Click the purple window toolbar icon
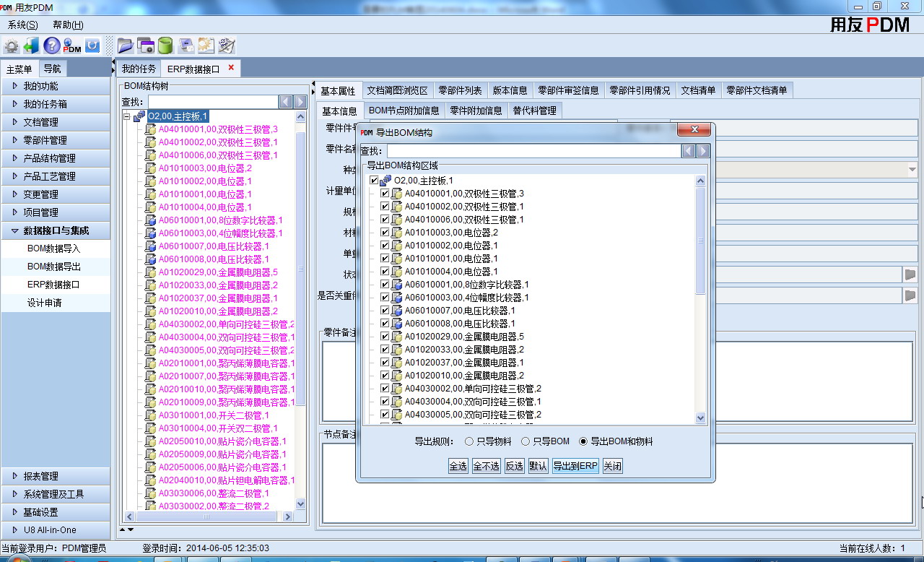Image resolution: width=924 pixels, height=562 pixels. (x=146, y=46)
